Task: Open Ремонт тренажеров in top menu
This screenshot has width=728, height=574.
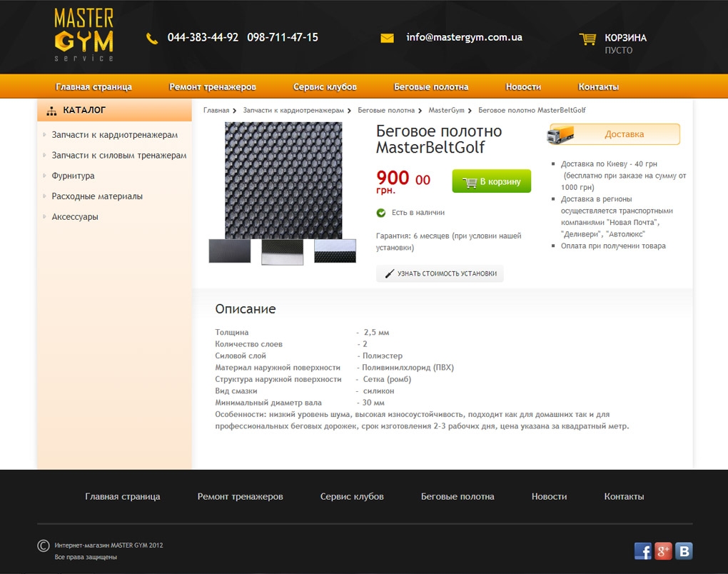Action: point(212,87)
